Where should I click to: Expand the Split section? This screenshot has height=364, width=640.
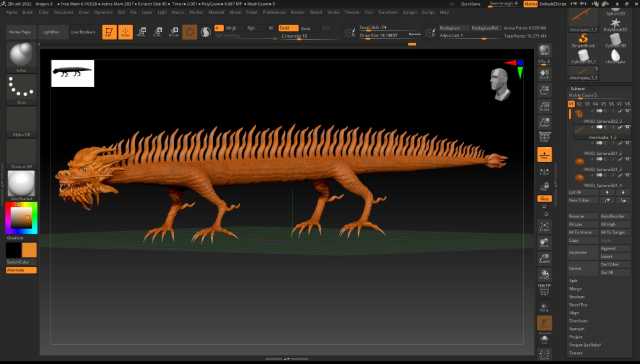pos(573,281)
